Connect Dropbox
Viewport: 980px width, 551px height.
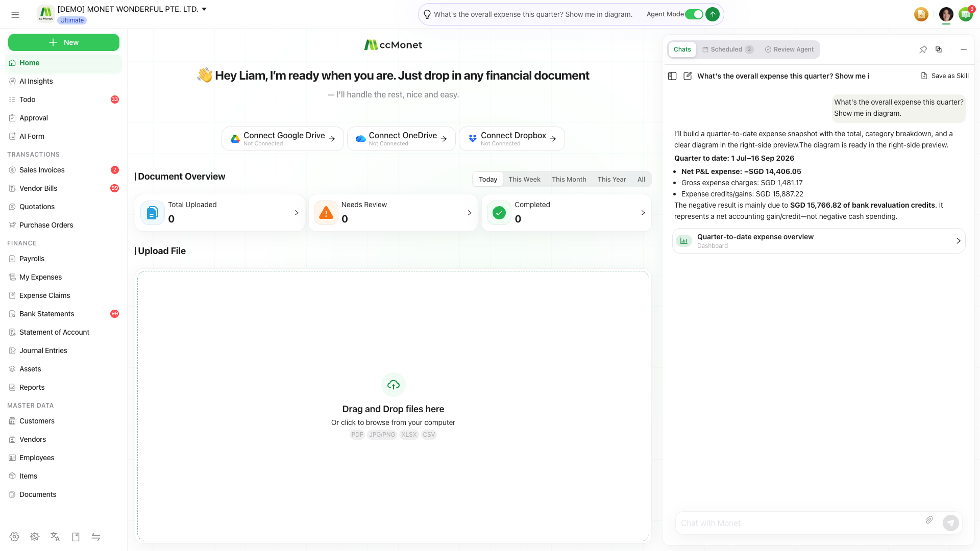tap(512, 139)
